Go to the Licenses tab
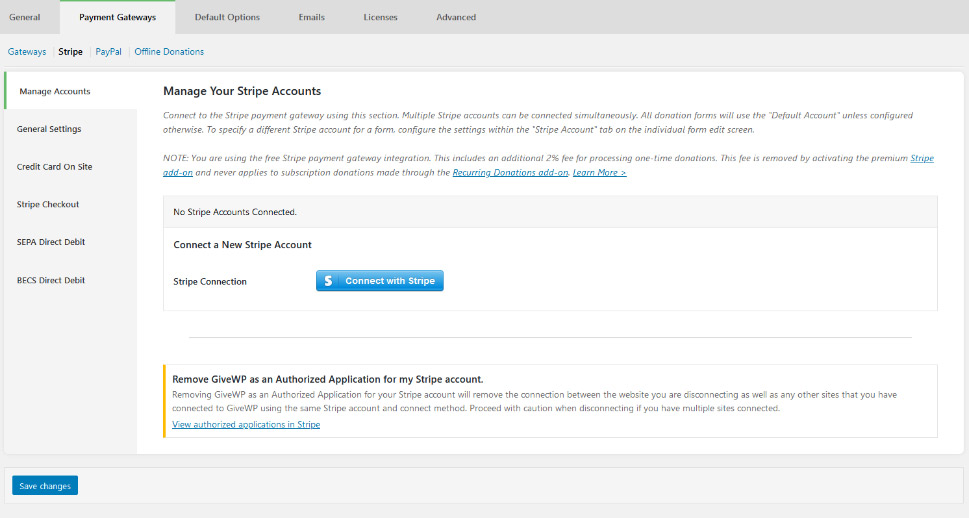 (x=380, y=17)
